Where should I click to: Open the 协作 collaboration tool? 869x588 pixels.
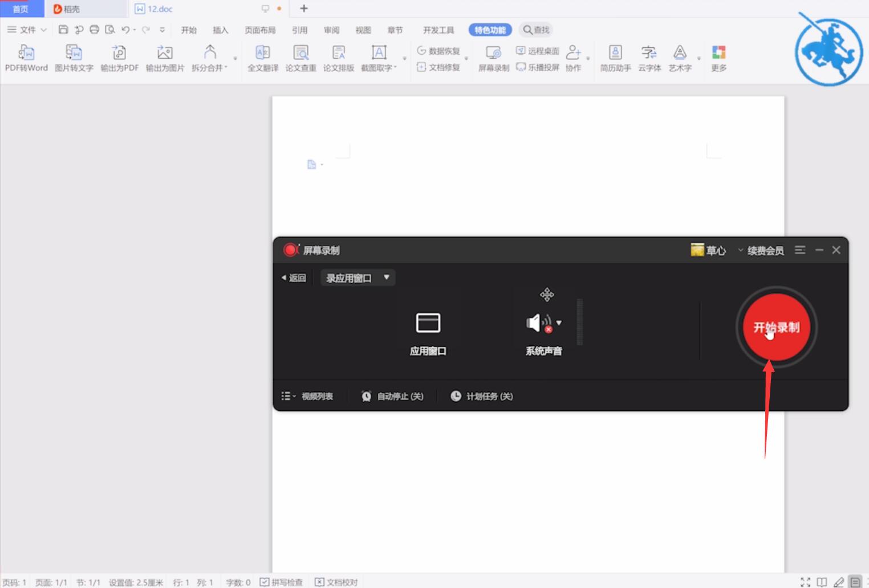click(x=574, y=59)
